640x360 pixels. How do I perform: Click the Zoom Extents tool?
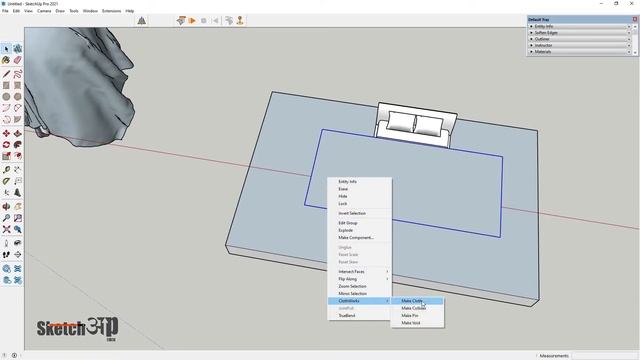6,229
